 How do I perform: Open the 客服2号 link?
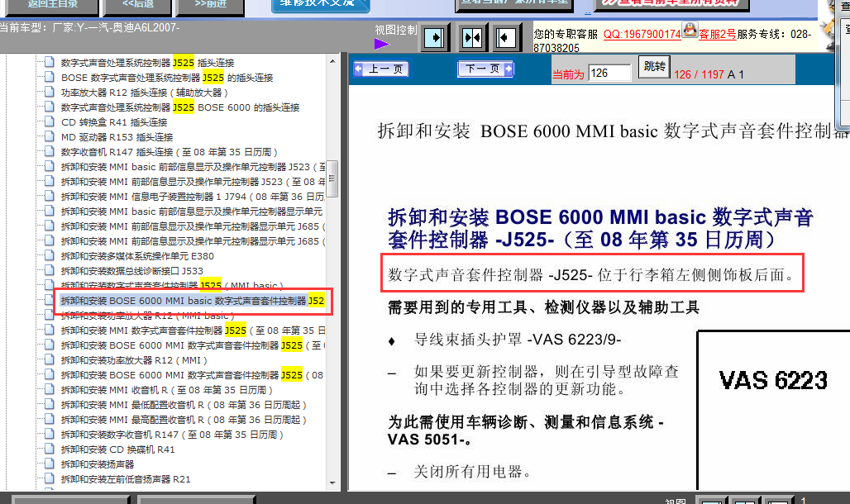coord(717,34)
